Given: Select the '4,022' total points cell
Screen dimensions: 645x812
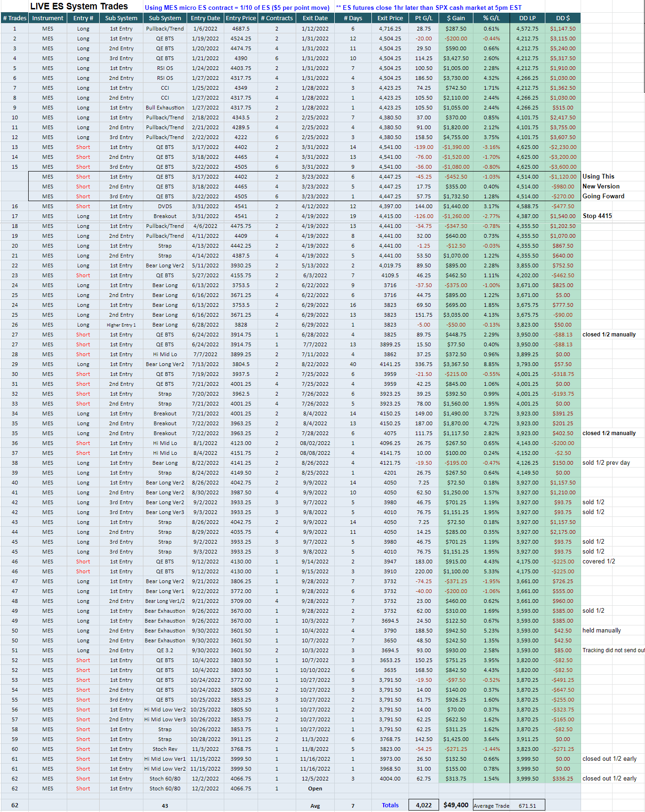Looking at the screenshot, I should pyautogui.click(x=424, y=805).
